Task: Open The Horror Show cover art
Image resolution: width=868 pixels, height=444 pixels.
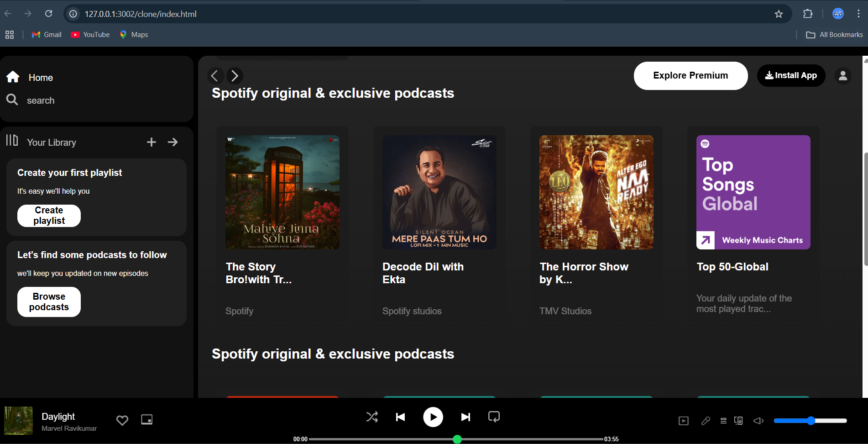Action: (x=596, y=192)
